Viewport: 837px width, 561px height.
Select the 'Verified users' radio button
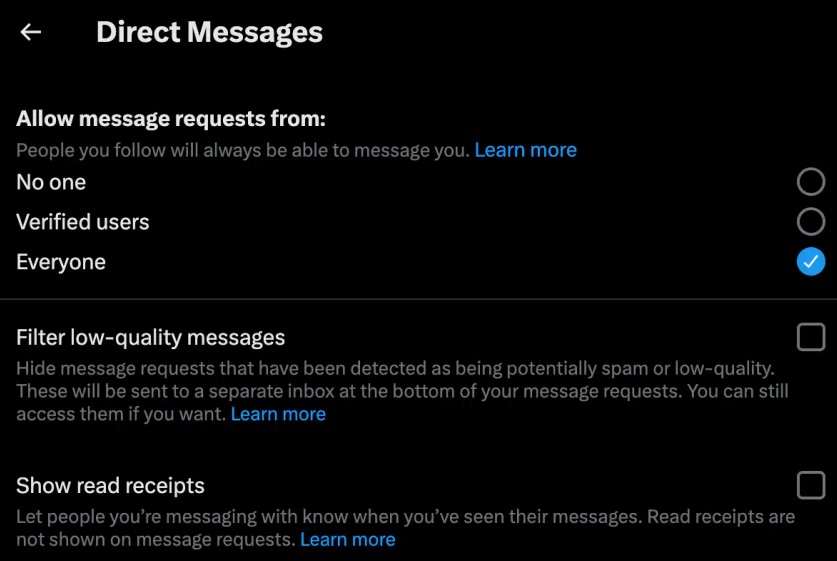click(x=810, y=222)
